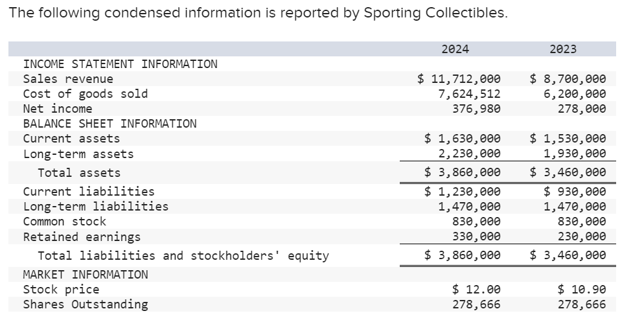This screenshot has width=644, height=333.
Task: Select 2024 retained earnings 330,000
Action: tap(476, 236)
